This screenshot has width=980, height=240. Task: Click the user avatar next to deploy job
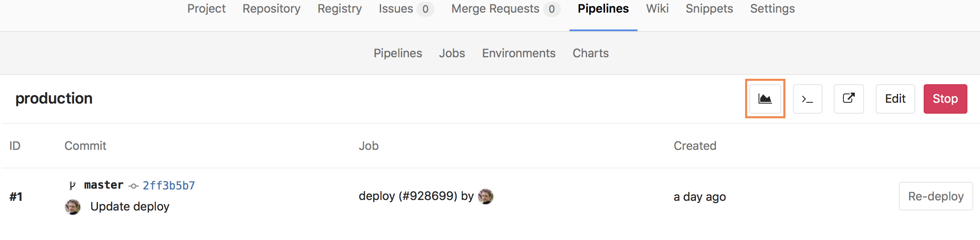tap(486, 196)
